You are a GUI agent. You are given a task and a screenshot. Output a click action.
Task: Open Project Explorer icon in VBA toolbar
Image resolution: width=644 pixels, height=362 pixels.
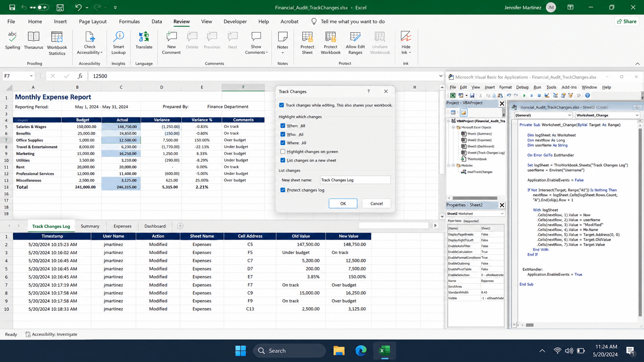555,95
